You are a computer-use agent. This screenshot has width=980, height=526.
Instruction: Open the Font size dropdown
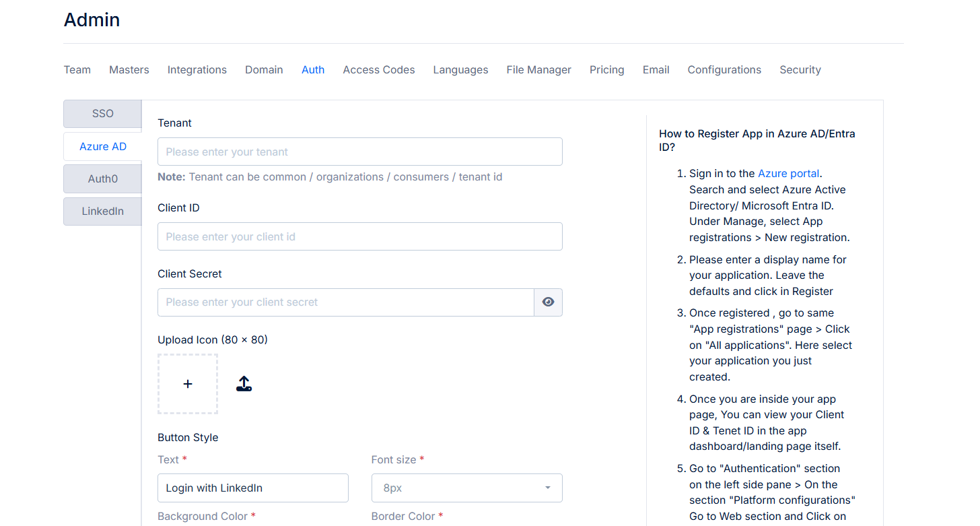point(466,488)
